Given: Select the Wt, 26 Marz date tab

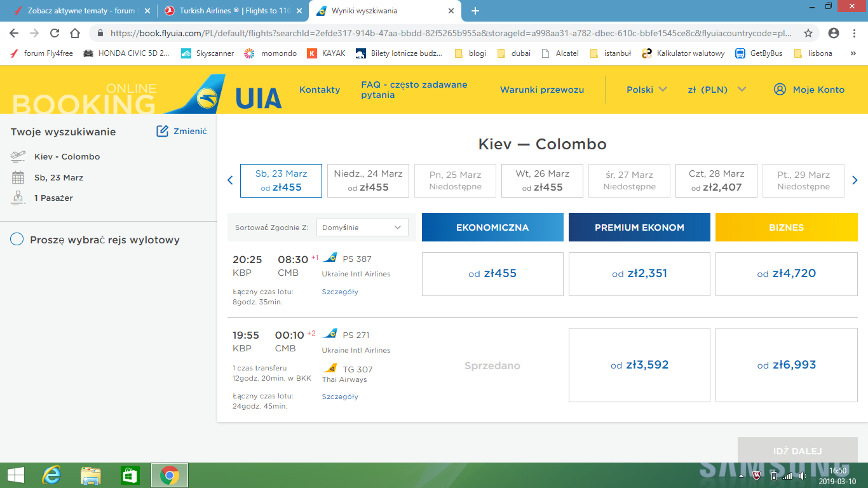Looking at the screenshot, I should coord(542,180).
